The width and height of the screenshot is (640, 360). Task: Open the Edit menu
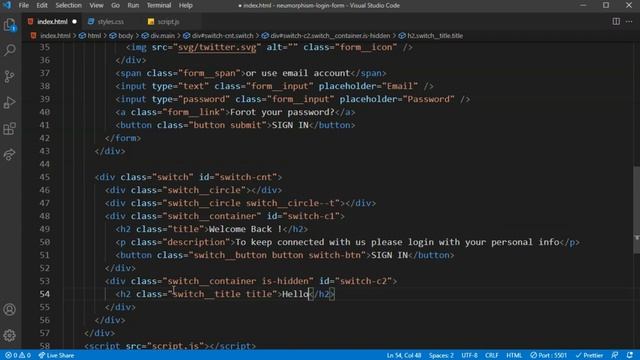pyautogui.click(x=42, y=5)
